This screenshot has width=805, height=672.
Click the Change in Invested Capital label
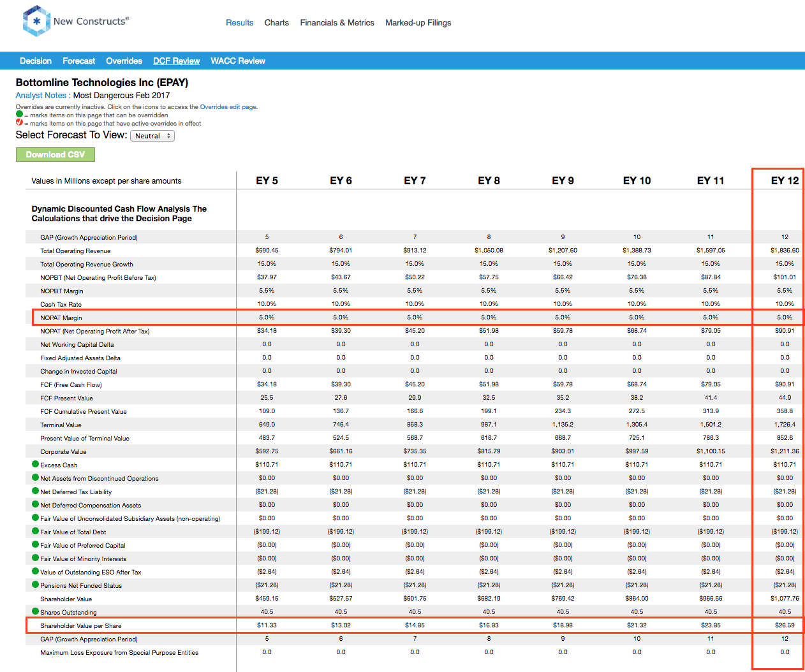(78, 371)
